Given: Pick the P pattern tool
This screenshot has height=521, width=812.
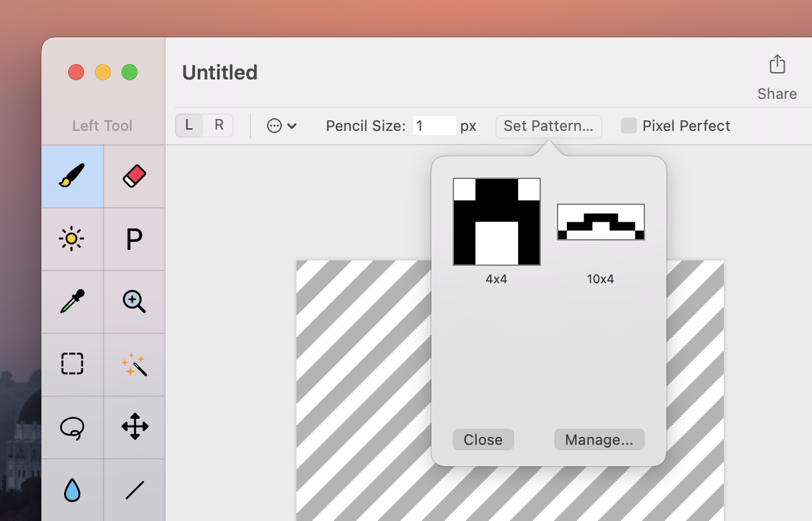Looking at the screenshot, I should point(134,238).
